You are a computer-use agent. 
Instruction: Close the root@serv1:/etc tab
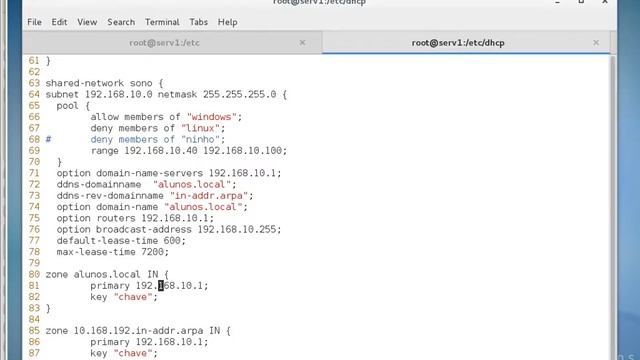coord(302,42)
